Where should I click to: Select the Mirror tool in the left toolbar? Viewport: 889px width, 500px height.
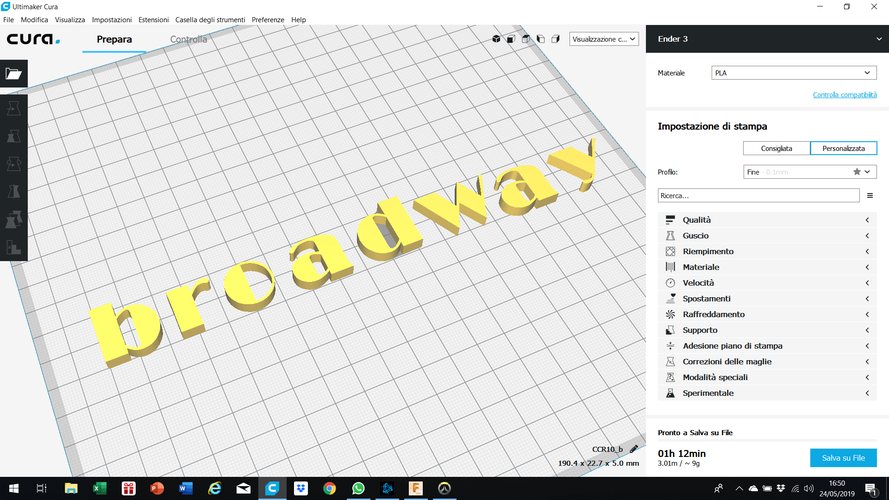(14, 192)
